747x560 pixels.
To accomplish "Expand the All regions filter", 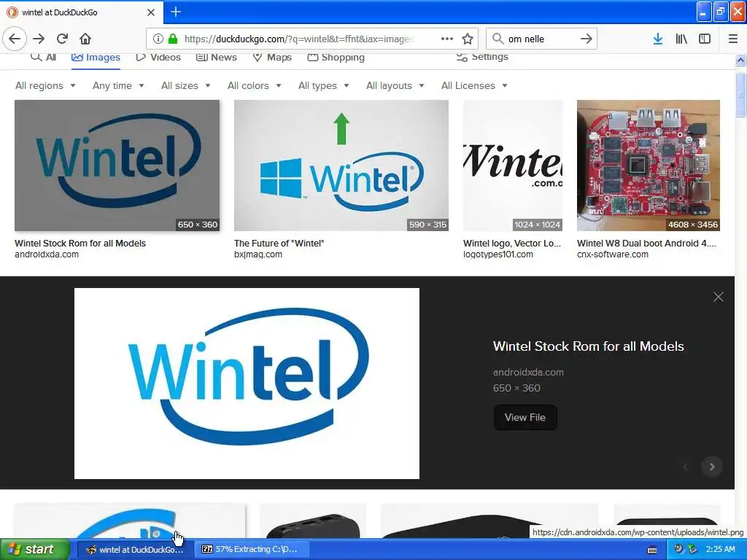I will click(45, 86).
